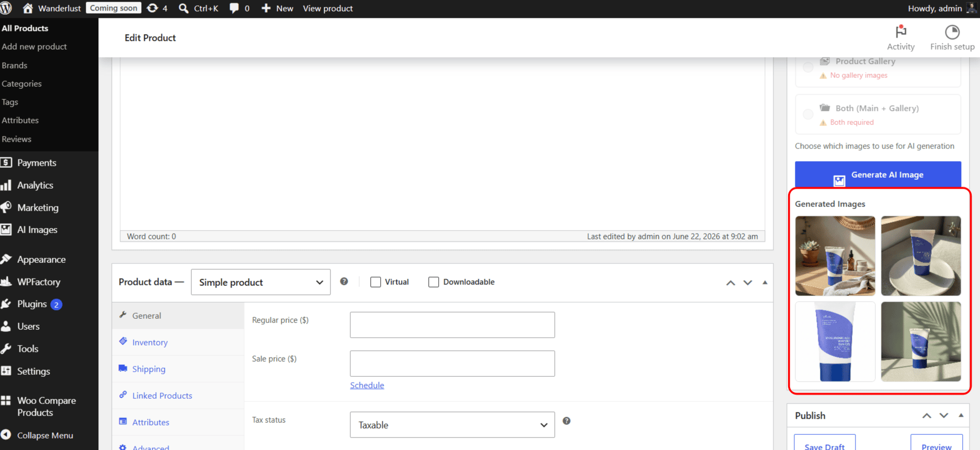Move Product data panel up
Viewport: 980px width, 450px height.
[731, 283]
